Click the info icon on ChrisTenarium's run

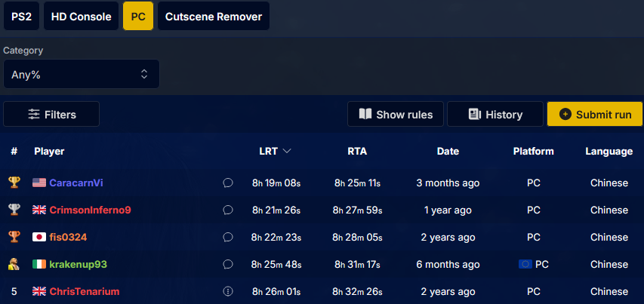(228, 292)
